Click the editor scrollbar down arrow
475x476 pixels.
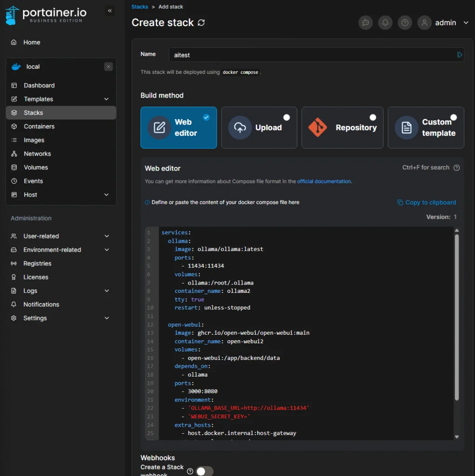[x=456, y=437]
